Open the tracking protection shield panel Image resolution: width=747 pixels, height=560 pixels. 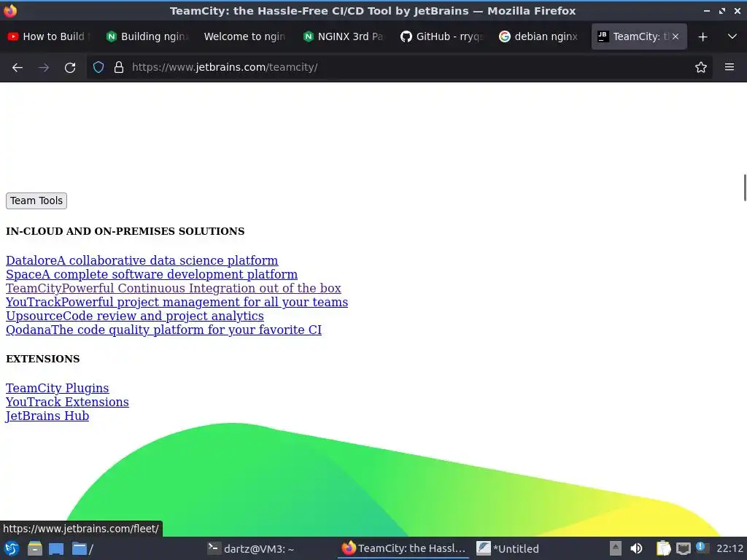coord(98,68)
